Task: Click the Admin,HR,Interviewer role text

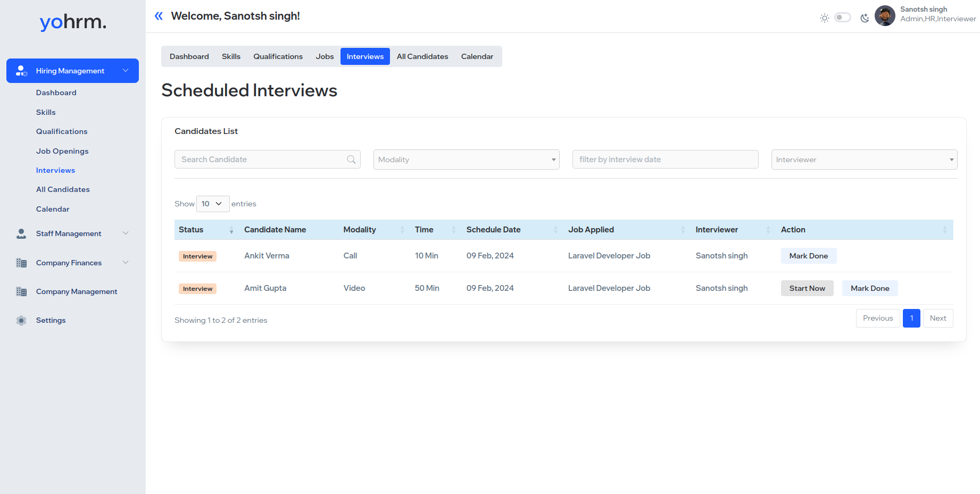Action: click(x=938, y=19)
